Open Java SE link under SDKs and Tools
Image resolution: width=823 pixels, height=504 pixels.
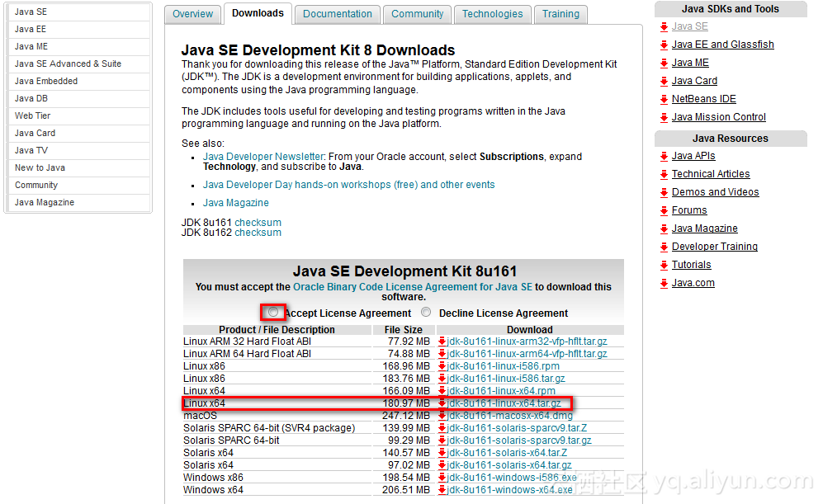[x=689, y=26]
